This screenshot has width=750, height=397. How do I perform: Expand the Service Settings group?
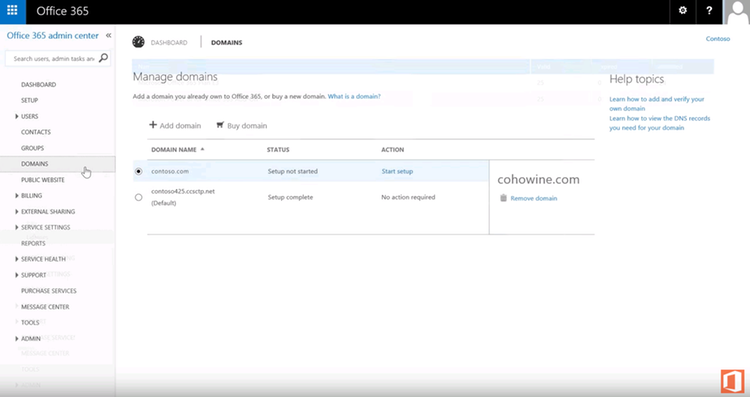click(x=17, y=227)
